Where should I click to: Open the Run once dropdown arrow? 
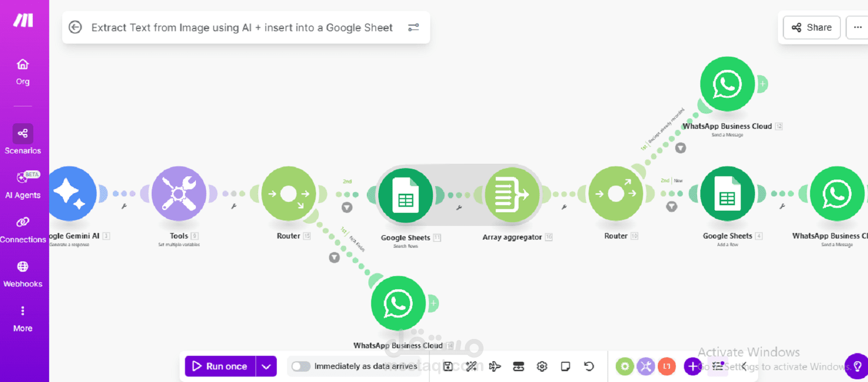[x=266, y=366]
